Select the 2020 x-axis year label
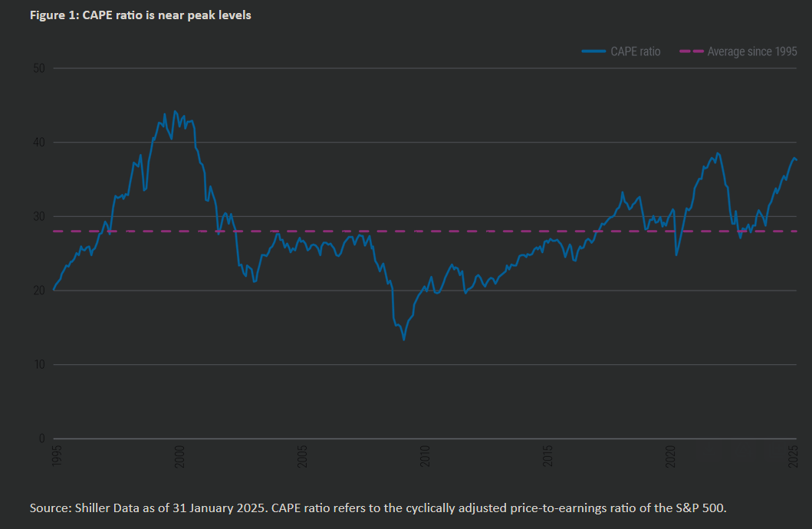The image size is (812, 529). click(x=671, y=455)
